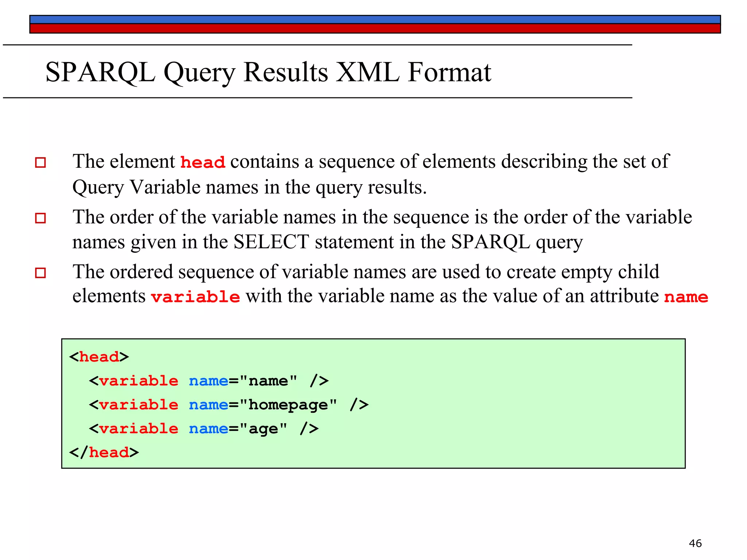Image resolution: width=747 pixels, height=560 pixels.
Task: Click the code line with name="homepage"
Action: (x=229, y=405)
